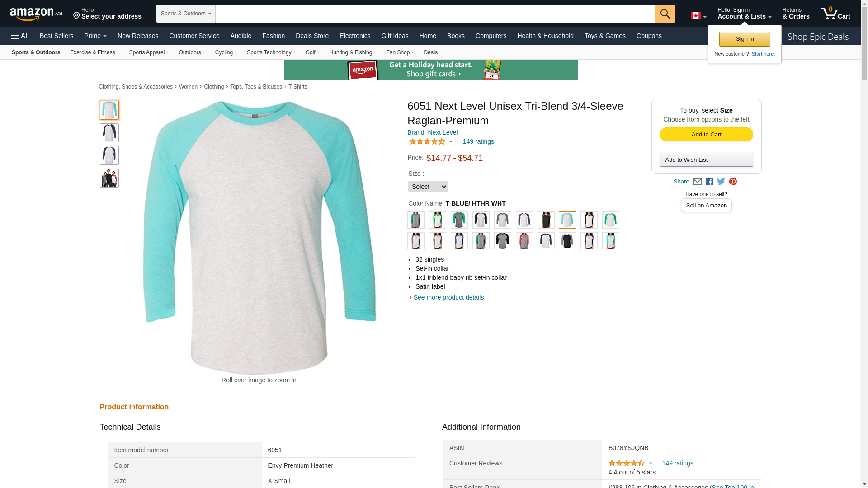The image size is (868, 488).
Task: Open the All hamburger menu
Action: point(20,36)
